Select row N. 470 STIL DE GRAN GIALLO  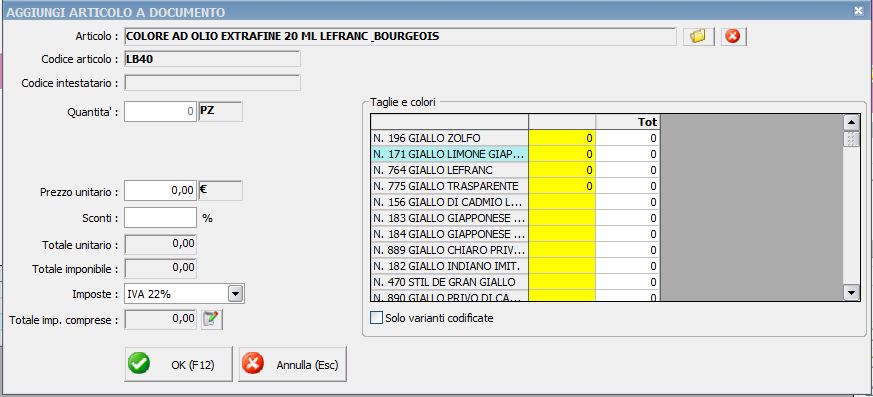pyautogui.click(x=449, y=282)
